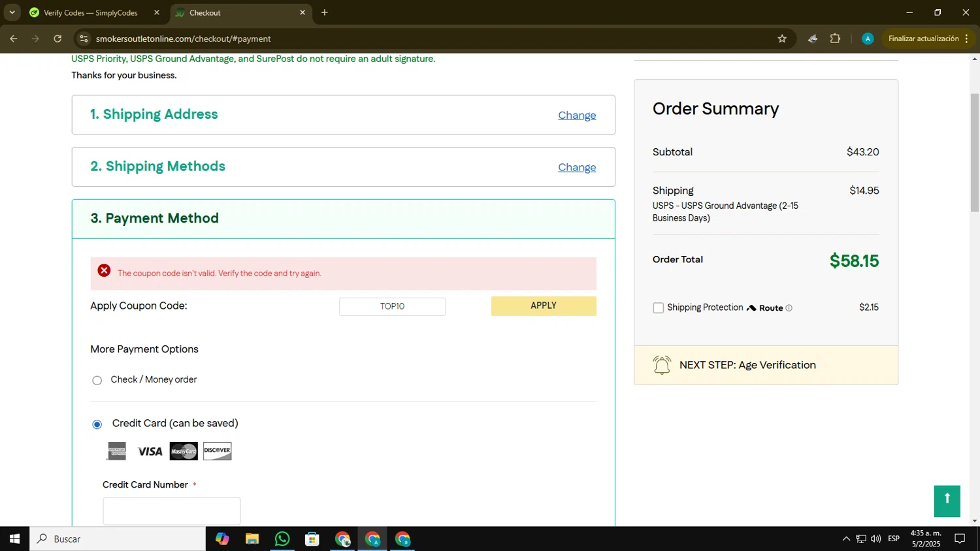980x551 pixels.
Task: Click the back navigation arrow
Action: coord(13,39)
